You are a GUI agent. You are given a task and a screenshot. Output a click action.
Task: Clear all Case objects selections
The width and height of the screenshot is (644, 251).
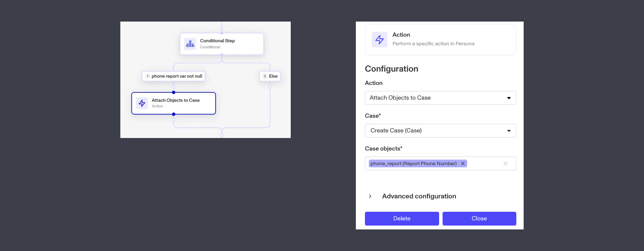pos(506,163)
